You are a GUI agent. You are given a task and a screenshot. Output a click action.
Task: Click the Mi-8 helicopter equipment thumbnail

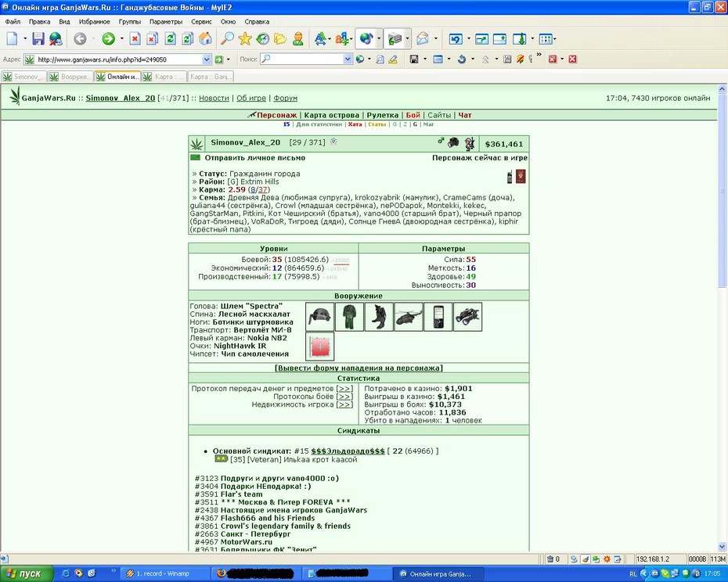(409, 317)
